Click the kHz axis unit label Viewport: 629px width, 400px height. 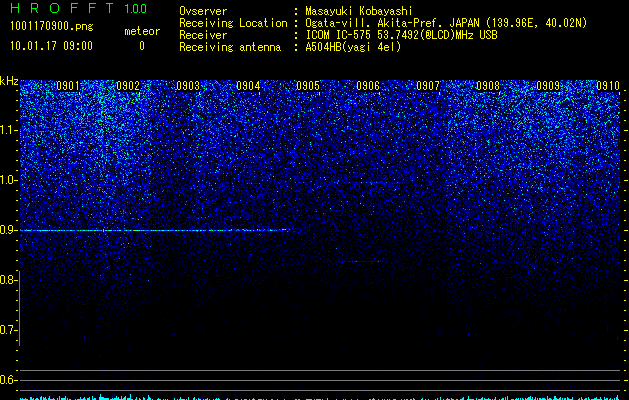(9, 81)
